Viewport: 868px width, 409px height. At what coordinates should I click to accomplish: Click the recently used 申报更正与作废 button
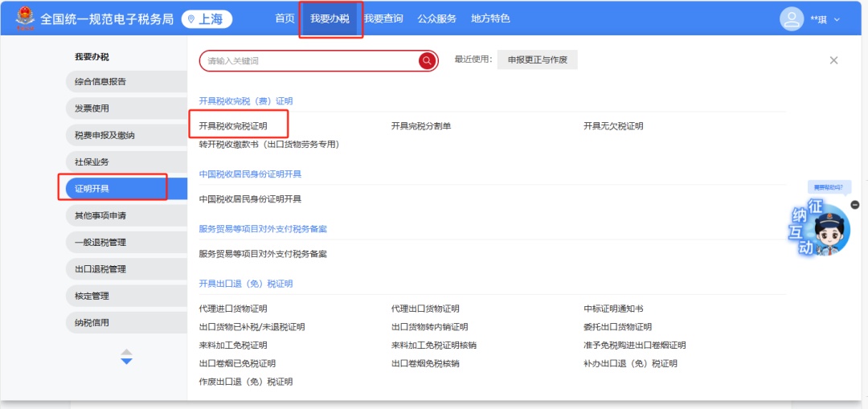pyautogui.click(x=537, y=60)
